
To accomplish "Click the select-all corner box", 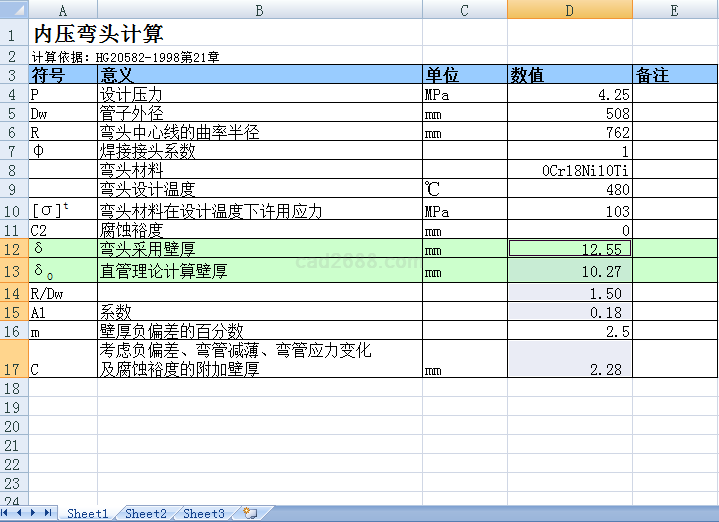I will click(x=14, y=9).
